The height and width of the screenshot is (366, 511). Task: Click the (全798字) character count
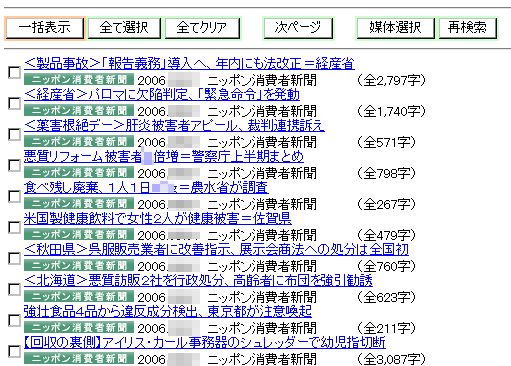point(386,173)
